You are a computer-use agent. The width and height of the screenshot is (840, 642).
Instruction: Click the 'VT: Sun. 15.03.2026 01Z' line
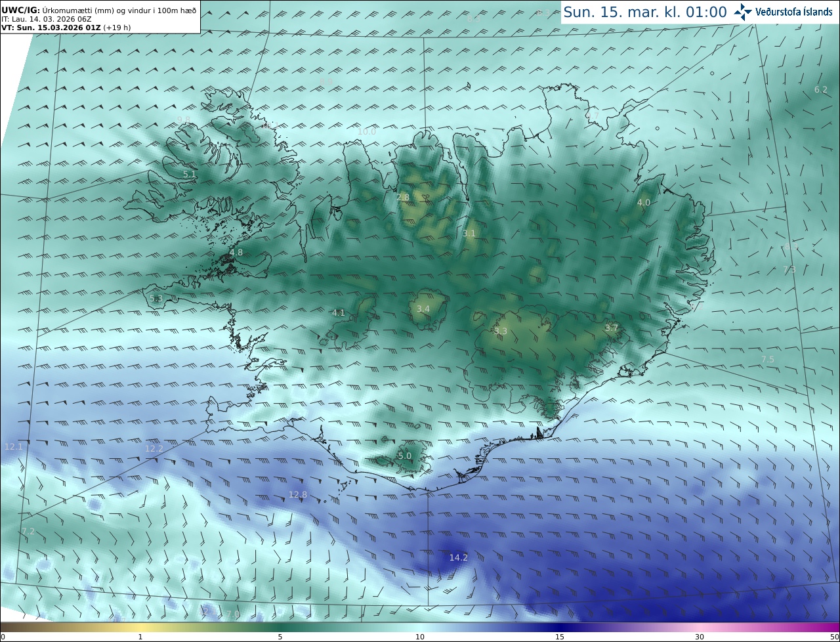(65, 28)
